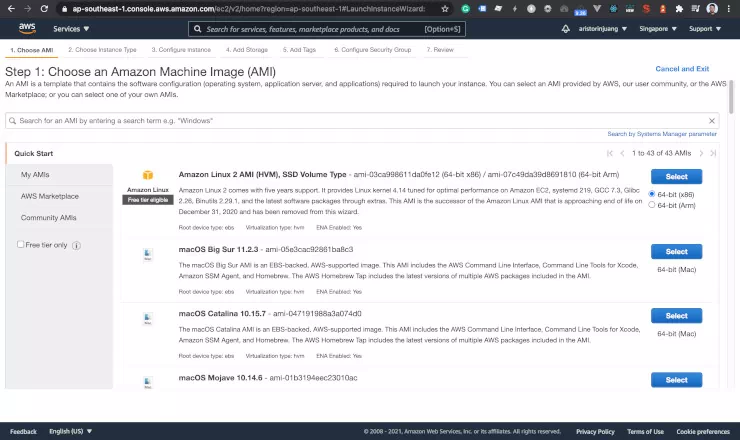Switch to step 4 Add Storage tab
Screen dimensions: 740x440
click(247, 50)
